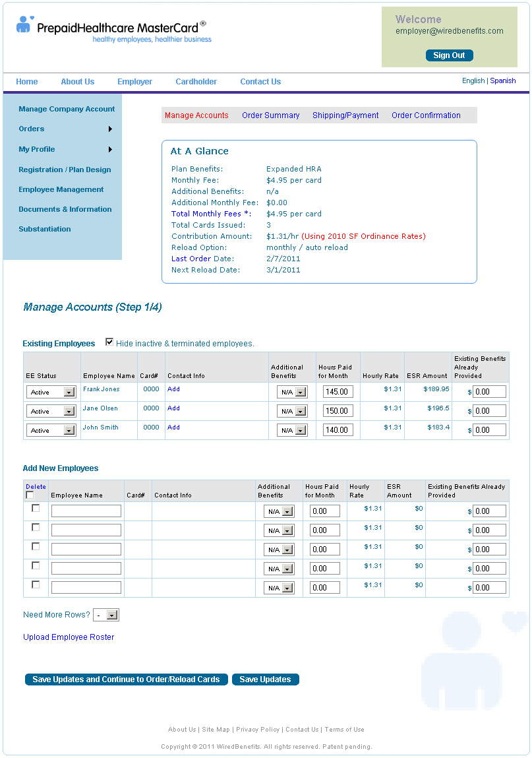
Task: Focus Existing Benefits field in fourth new row
Action: 489,569
